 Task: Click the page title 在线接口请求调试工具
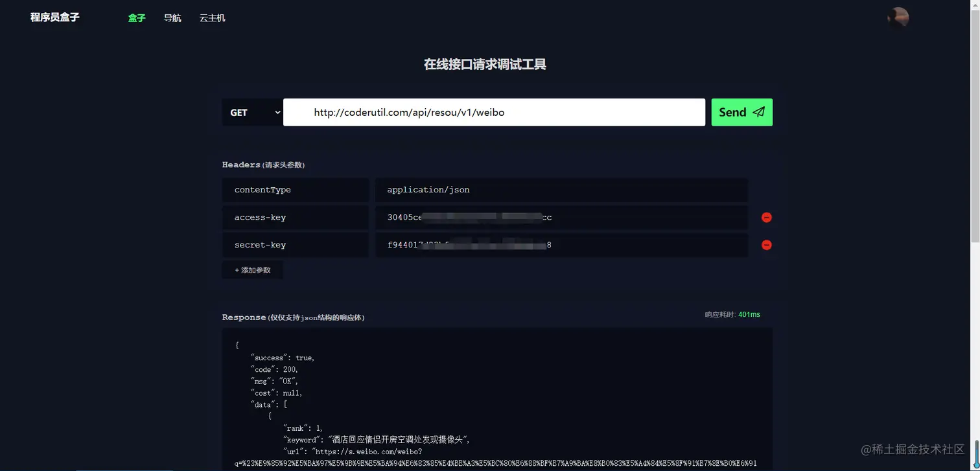(x=485, y=64)
